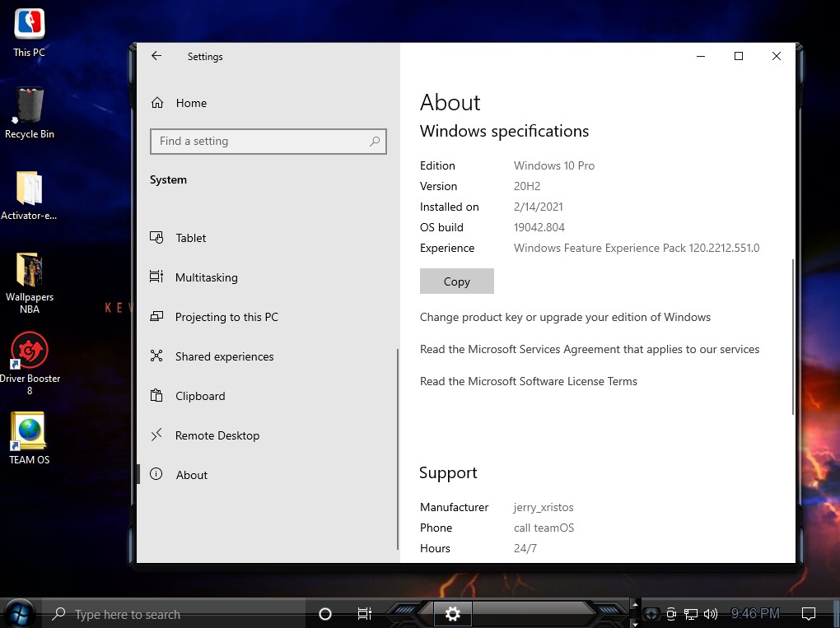Open the Clipboard settings page
840x628 pixels.
click(268, 396)
